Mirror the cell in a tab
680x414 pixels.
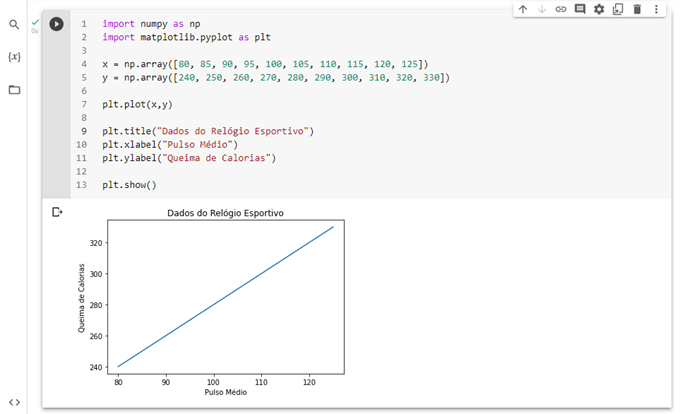tap(618, 9)
